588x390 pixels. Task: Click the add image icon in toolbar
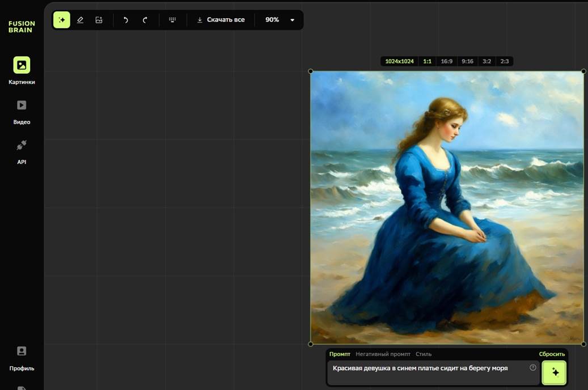[99, 20]
